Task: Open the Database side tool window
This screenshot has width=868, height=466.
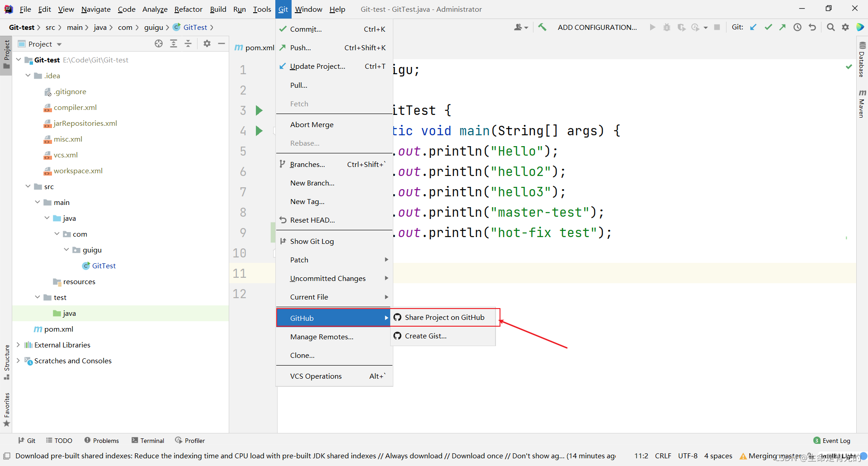Action: tap(862, 59)
